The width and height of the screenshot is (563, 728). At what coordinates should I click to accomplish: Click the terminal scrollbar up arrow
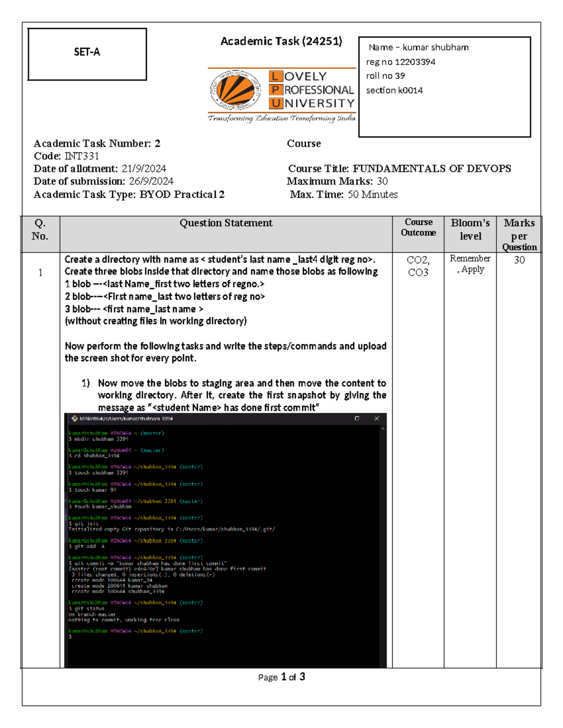pyautogui.click(x=383, y=428)
